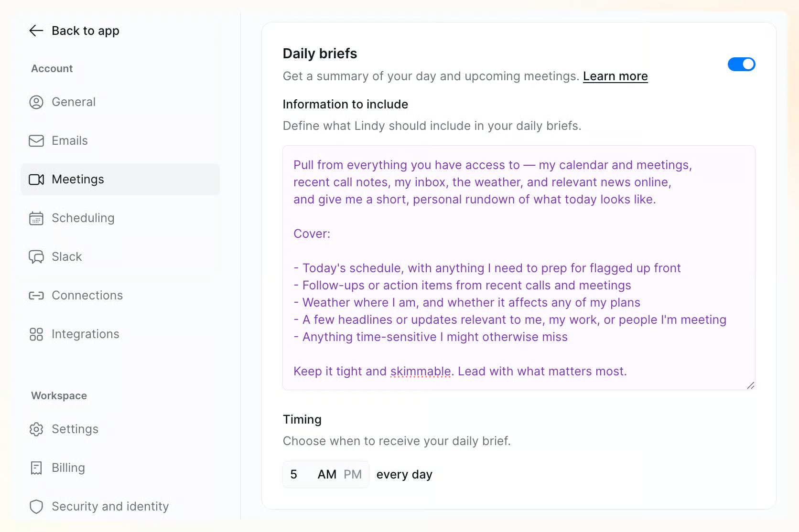Image resolution: width=799 pixels, height=532 pixels.
Task: Click the hour field showing 5
Action: (294, 474)
